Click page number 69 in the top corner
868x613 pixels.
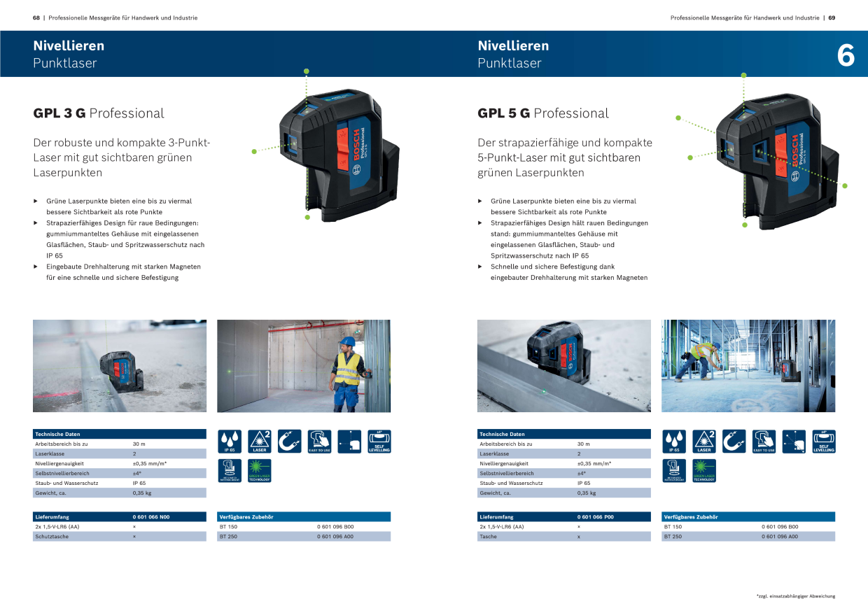(x=832, y=18)
